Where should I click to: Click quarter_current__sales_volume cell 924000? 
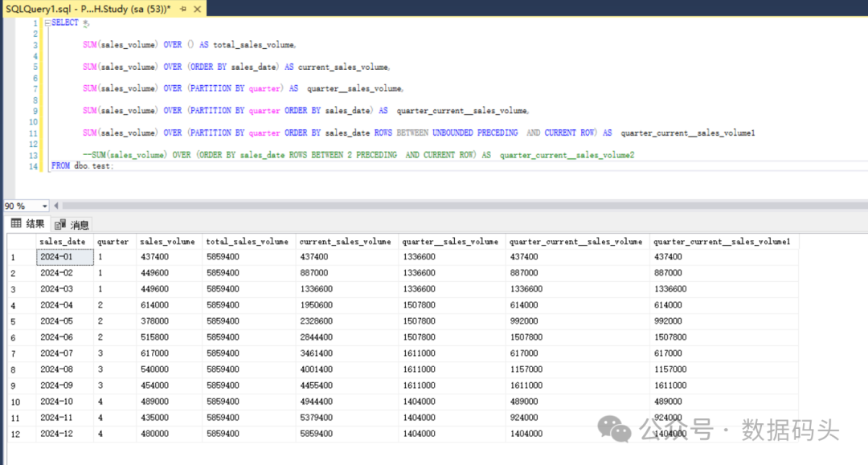click(x=577, y=418)
